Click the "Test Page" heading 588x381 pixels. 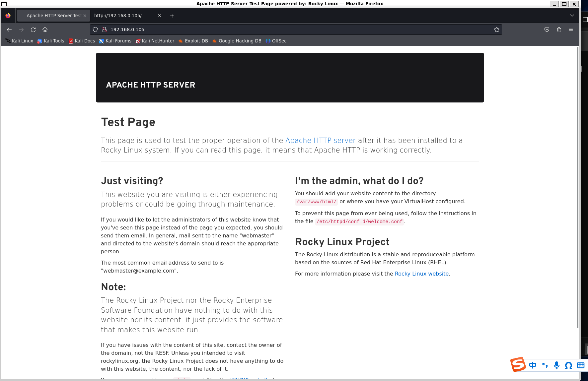point(128,122)
